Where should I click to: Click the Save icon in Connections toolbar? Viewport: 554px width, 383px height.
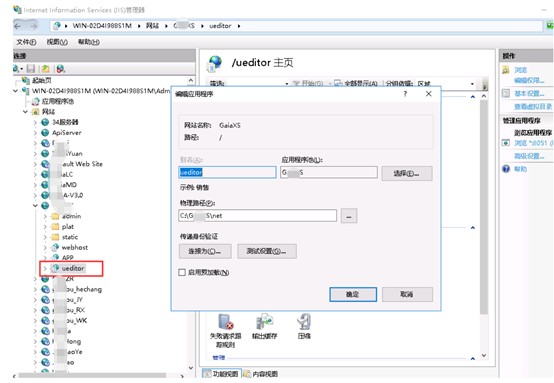pos(31,69)
